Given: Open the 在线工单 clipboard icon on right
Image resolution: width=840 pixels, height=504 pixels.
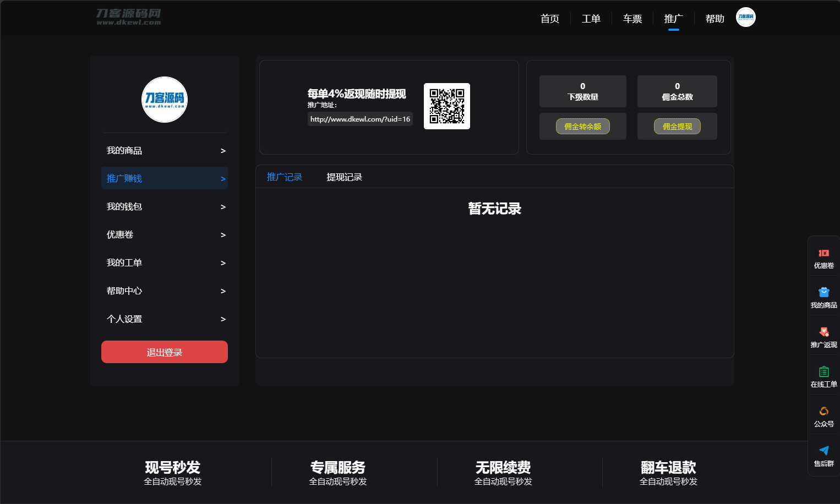Looking at the screenshot, I should tap(823, 376).
